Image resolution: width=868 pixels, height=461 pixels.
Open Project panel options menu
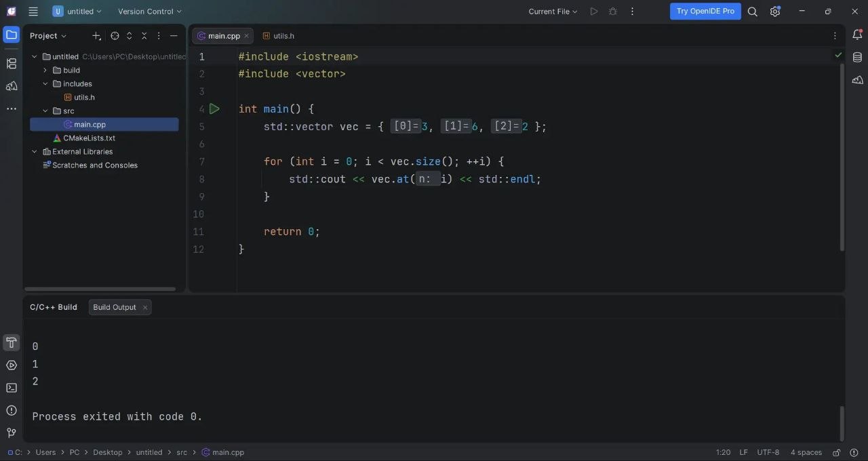[x=159, y=36]
